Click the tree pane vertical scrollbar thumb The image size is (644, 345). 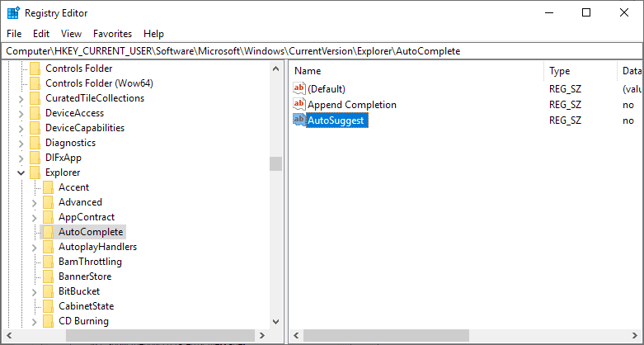(x=275, y=163)
